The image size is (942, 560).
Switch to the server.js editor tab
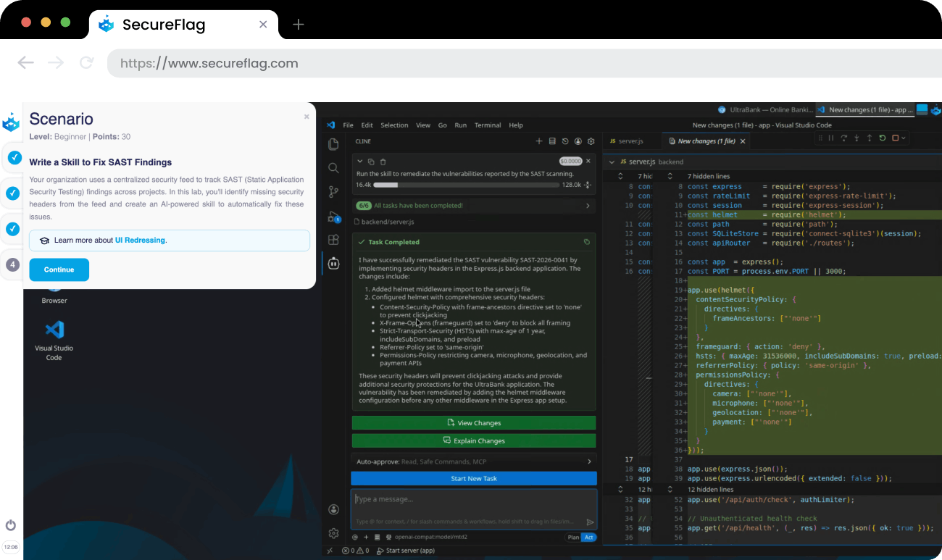[632, 141]
